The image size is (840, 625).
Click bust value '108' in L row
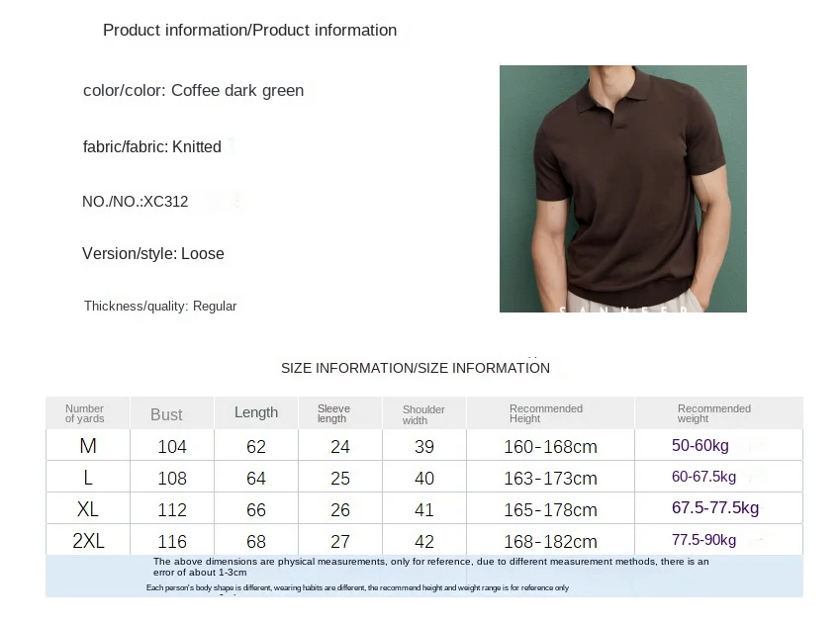(x=172, y=479)
